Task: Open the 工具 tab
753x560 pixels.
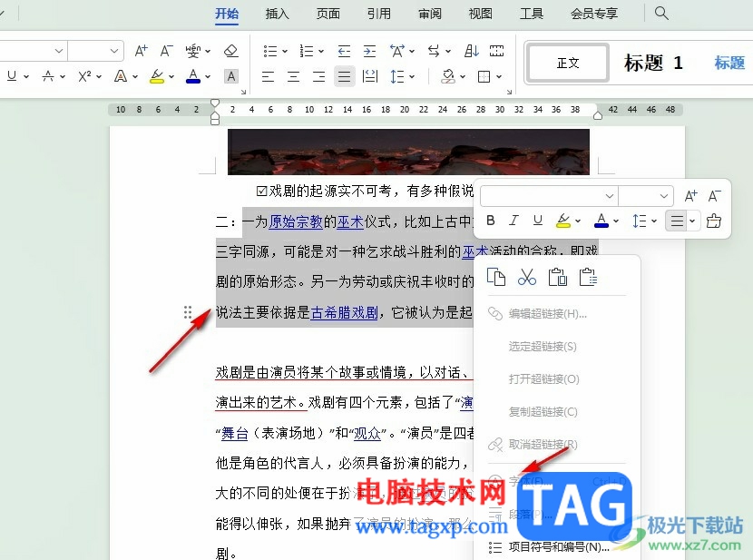Action: (x=532, y=14)
